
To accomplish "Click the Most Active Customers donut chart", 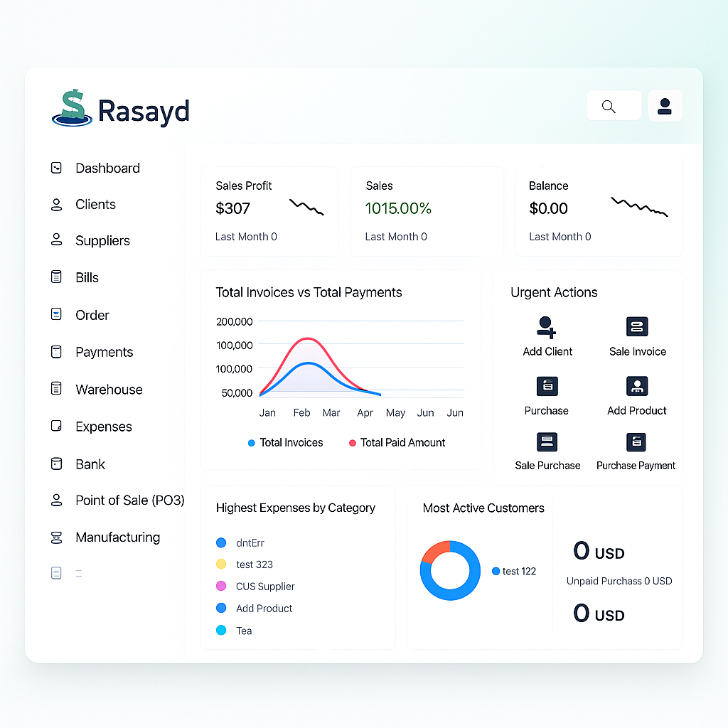I will pos(450,570).
